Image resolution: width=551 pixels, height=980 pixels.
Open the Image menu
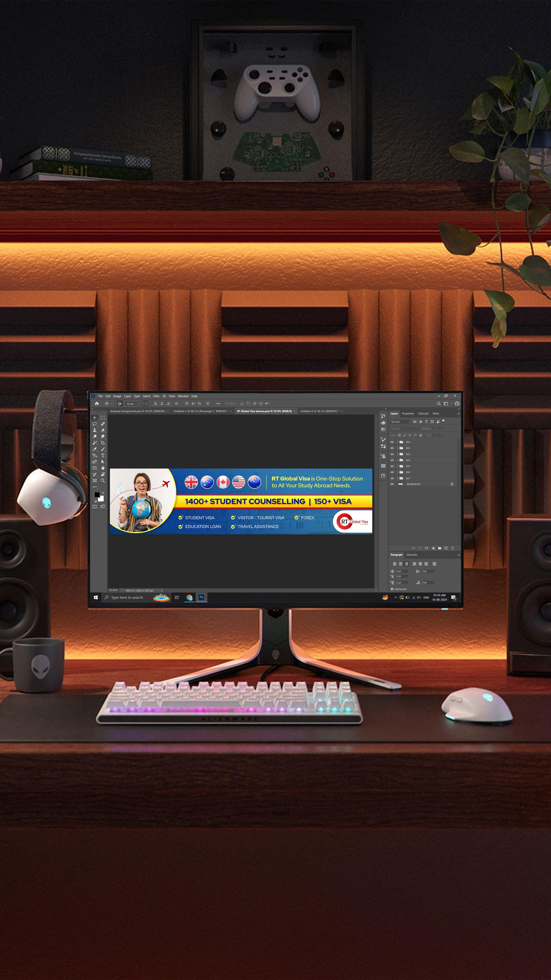tap(117, 396)
